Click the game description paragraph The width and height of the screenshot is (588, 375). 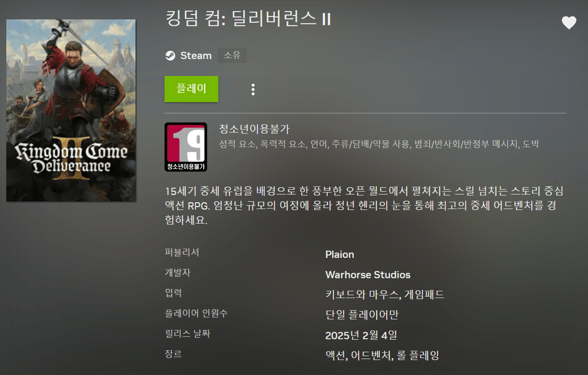pos(360,206)
